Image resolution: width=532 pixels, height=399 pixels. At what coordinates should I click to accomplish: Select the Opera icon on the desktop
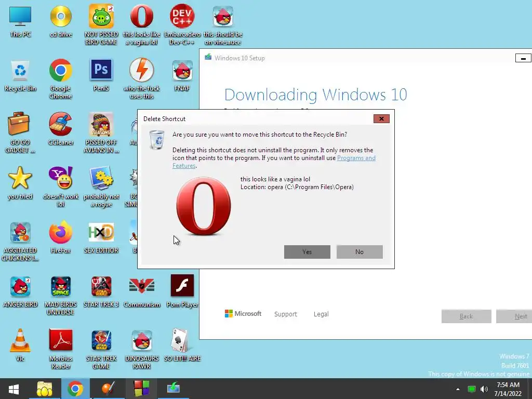click(141, 24)
